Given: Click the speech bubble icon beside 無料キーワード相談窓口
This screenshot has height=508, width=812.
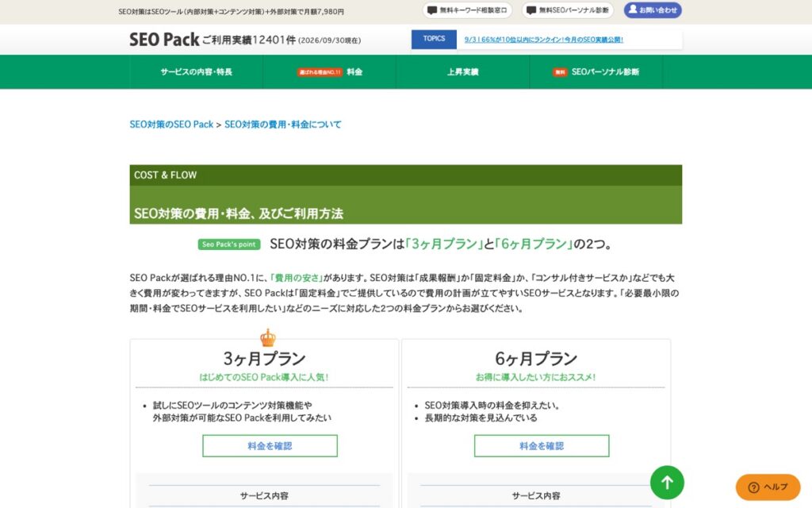Looking at the screenshot, I should click(x=432, y=10).
